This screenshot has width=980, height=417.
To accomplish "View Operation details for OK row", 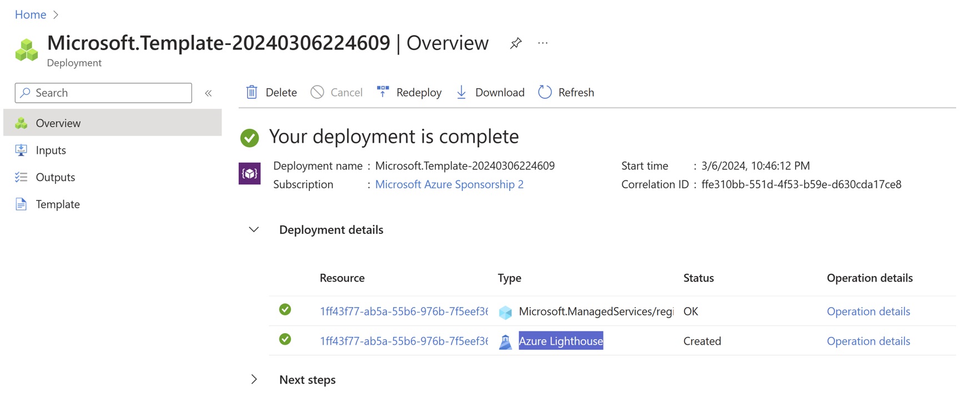I will tap(868, 312).
